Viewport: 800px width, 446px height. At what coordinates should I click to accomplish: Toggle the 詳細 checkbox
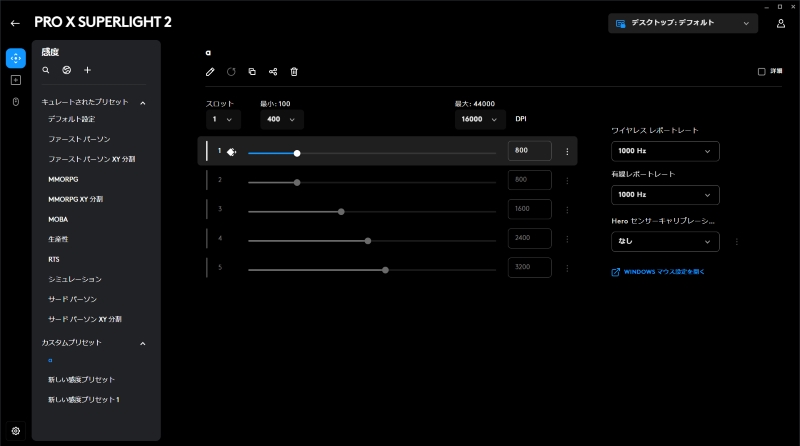761,71
